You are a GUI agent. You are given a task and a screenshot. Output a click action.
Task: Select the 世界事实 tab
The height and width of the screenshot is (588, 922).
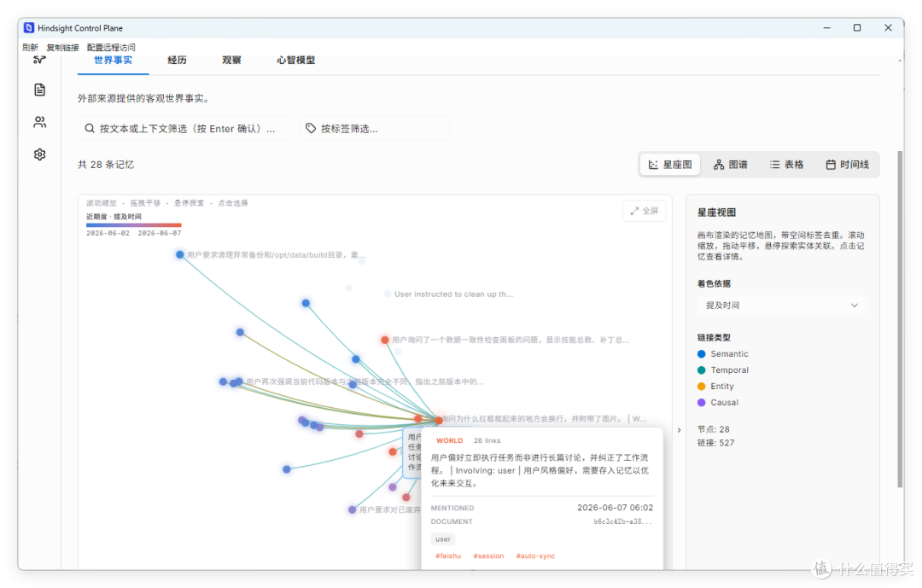click(x=113, y=60)
